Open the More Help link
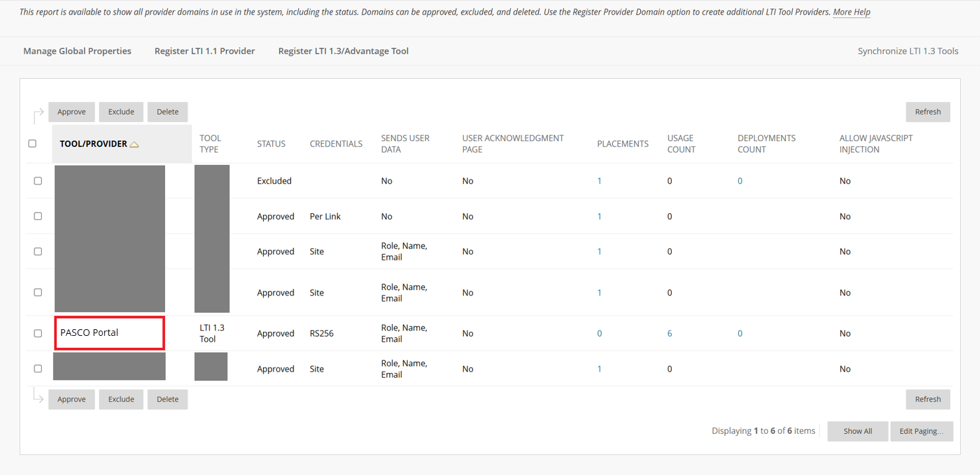The height and width of the screenshot is (475, 980). (x=851, y=12)
